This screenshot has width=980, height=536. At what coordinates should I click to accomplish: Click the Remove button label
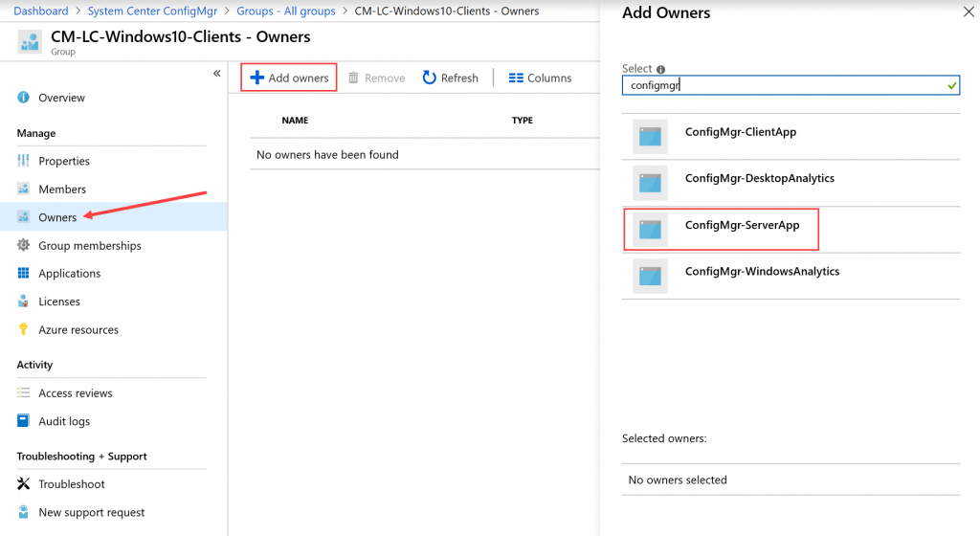click(385, 78)
